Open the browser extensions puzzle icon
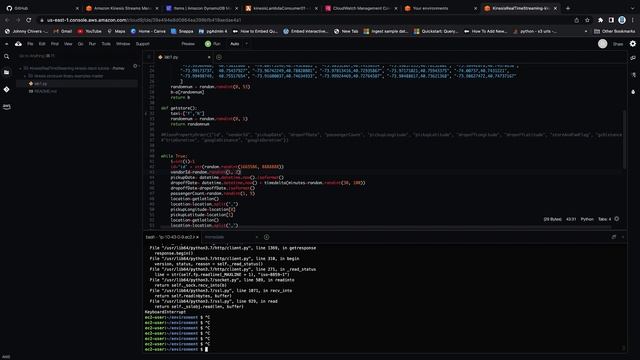 [x=600, y=20]
